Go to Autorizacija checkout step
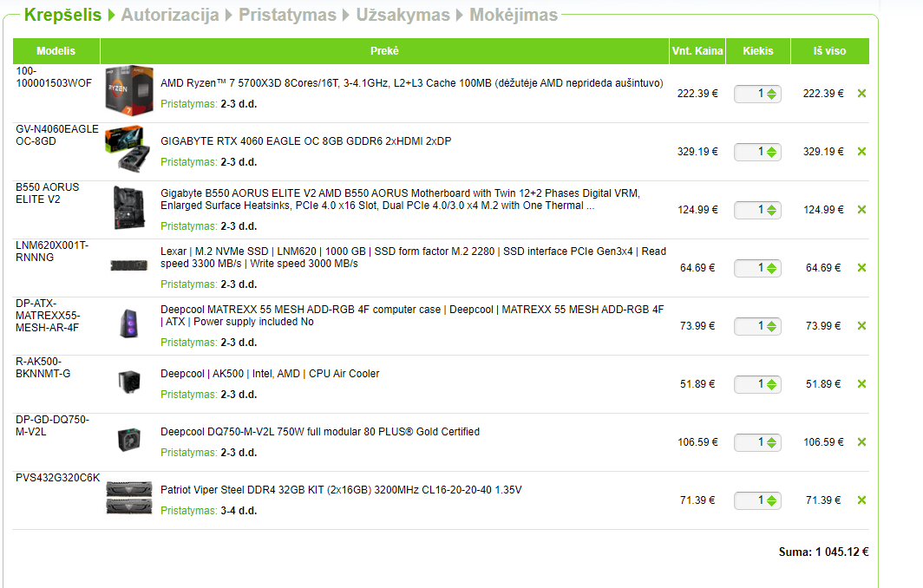The height and width of the screenshot is (588, 923). 170,15
